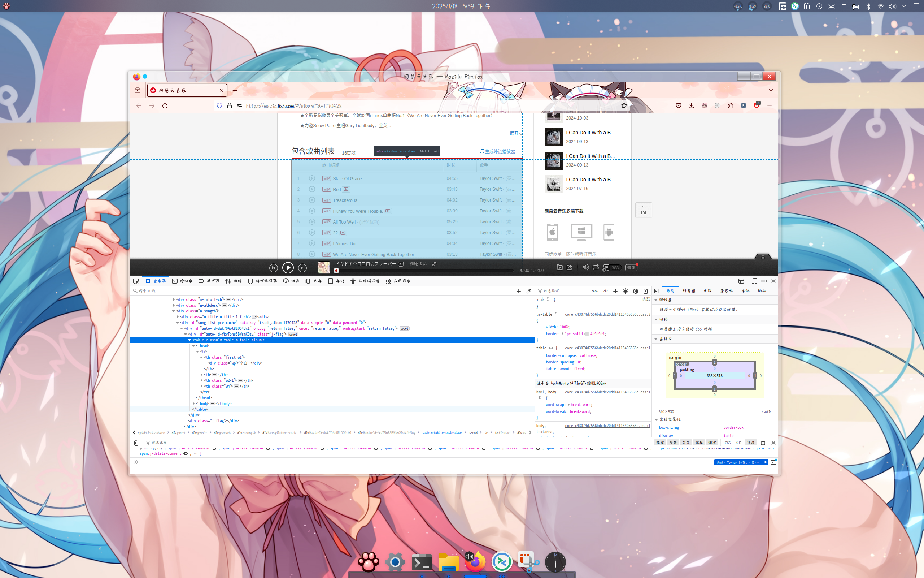Toggle print media simulation icon
Image resolution: width=924 pixels, height=578 pixels.
tap(646, 291)
